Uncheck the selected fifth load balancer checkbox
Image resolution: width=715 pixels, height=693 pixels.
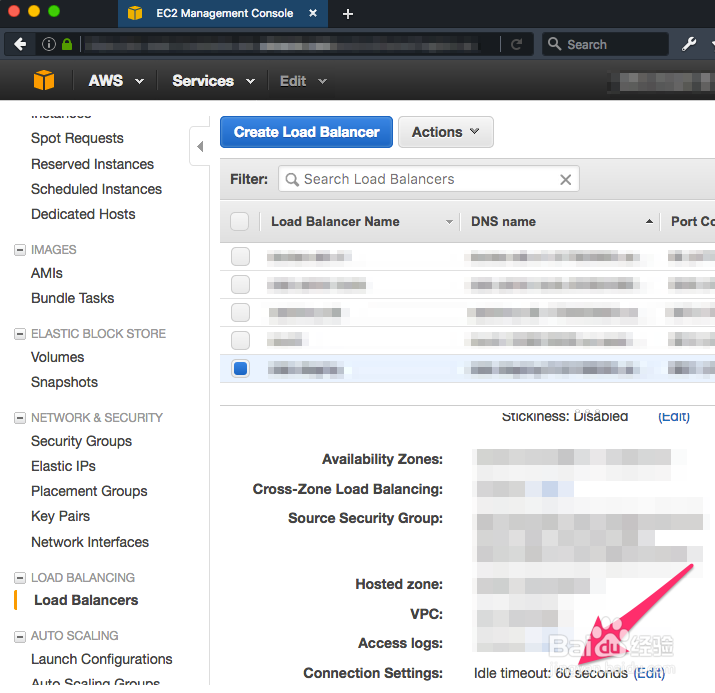(240, 368)
